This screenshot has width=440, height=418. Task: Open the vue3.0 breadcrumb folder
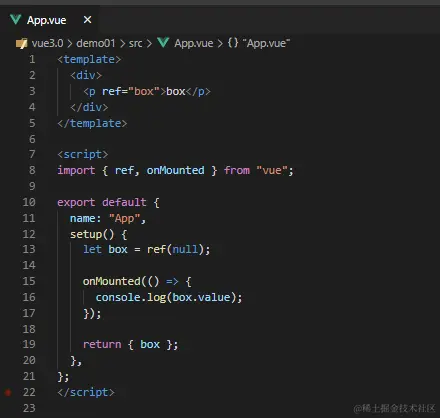point(47,43)
